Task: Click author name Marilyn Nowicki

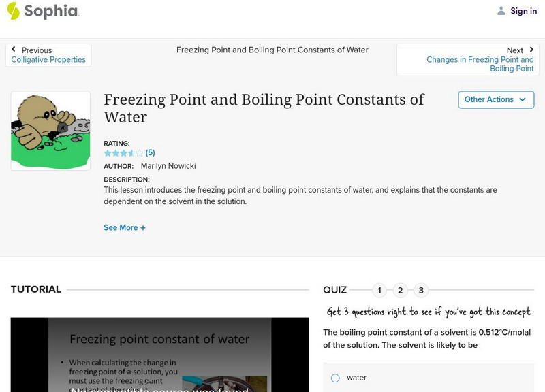Action: (x=168, y=166)
